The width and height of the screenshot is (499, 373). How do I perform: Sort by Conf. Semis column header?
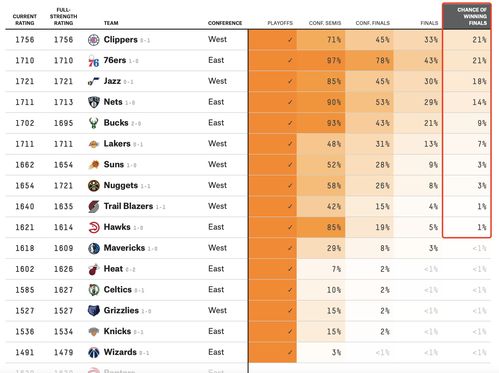[325, 23]
